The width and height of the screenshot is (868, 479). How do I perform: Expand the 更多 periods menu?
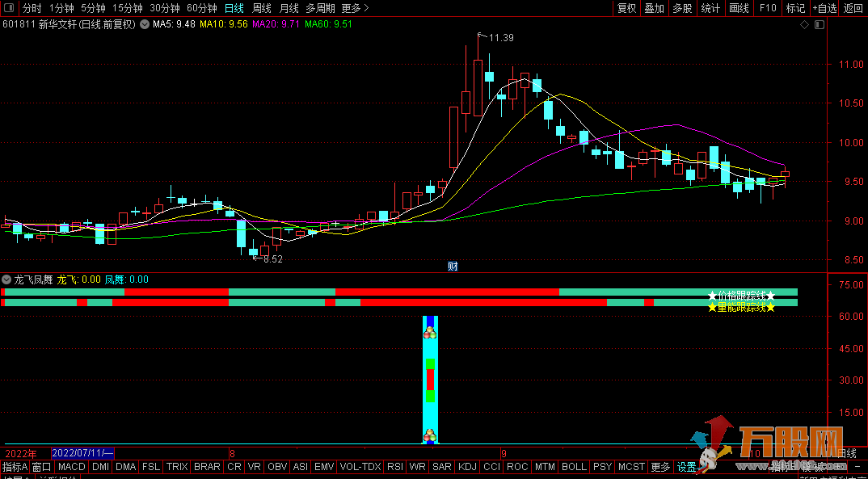[355, 8]
